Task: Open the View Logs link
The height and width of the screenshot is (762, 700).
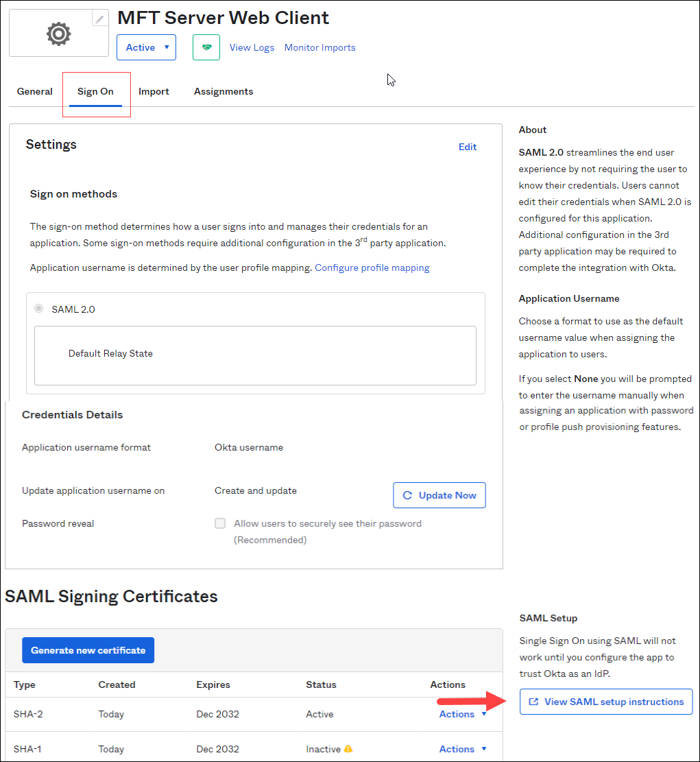Action: (252, 47)
